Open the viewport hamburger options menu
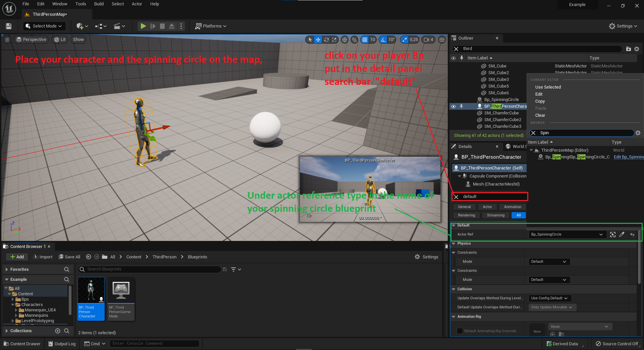 [x=7, y=40]
